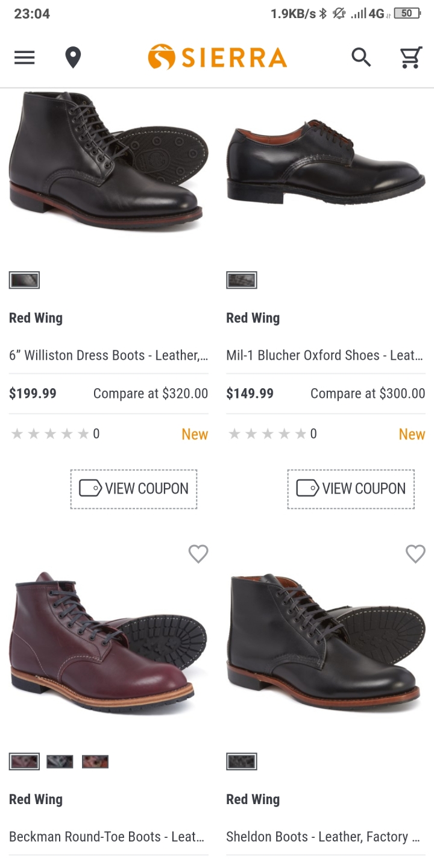Select the black Williston boots color swatch
Screen dimensions: 434x868
[24, 280]
